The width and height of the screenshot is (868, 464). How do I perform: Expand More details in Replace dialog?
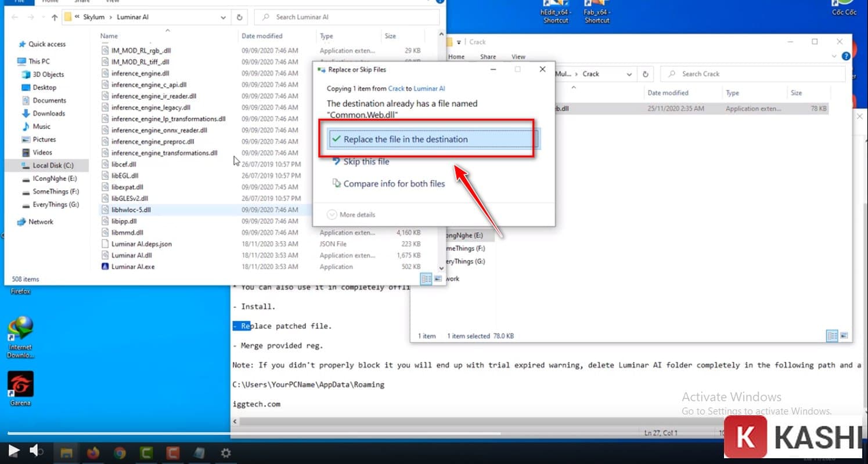click(x=351, y=215)
